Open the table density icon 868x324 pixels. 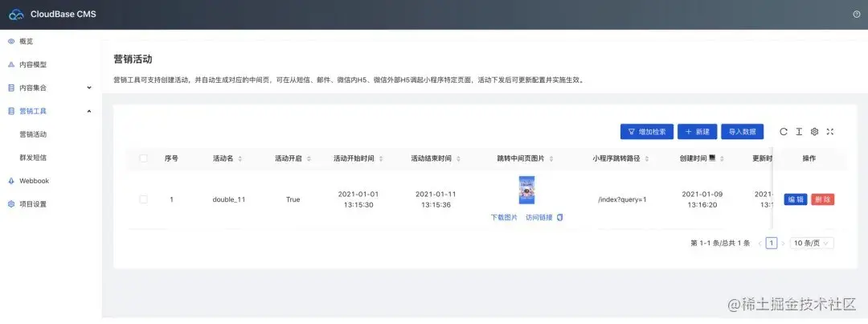tap(799, 132)
